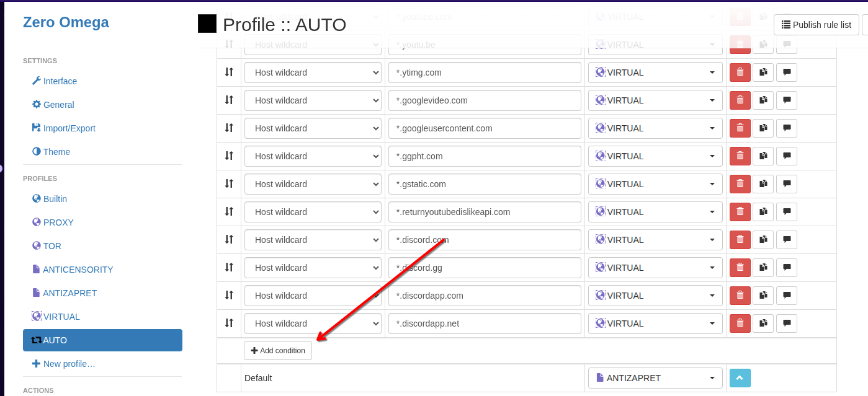Click the black AUTO profile color swatch

pos(207,24)
